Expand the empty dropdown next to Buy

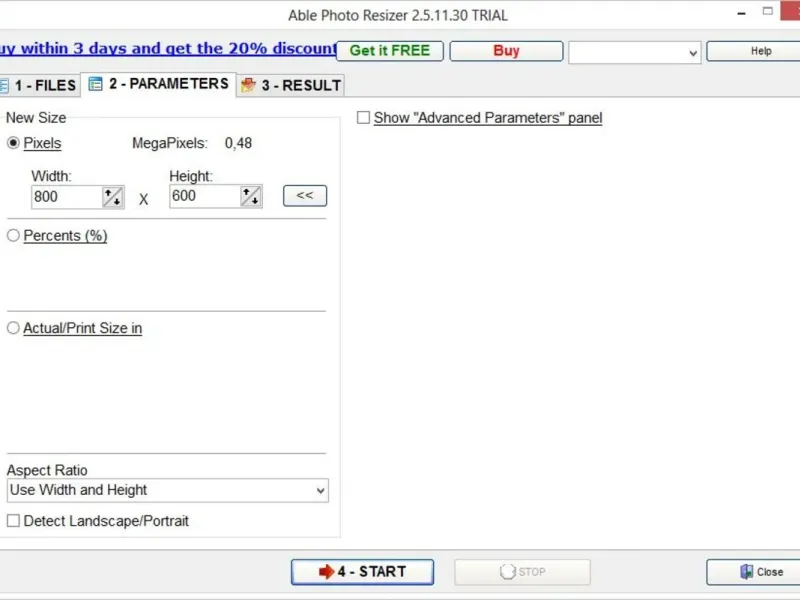(x=635, y=53)
